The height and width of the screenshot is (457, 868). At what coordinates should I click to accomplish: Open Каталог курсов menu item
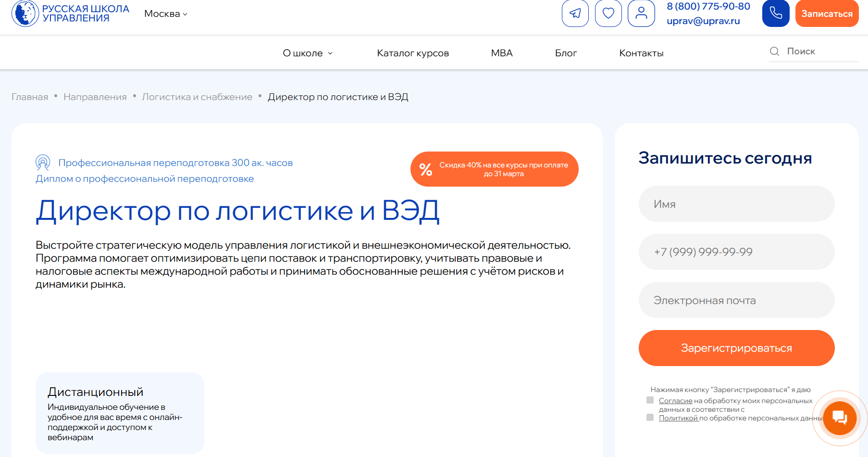coord(413,53)
